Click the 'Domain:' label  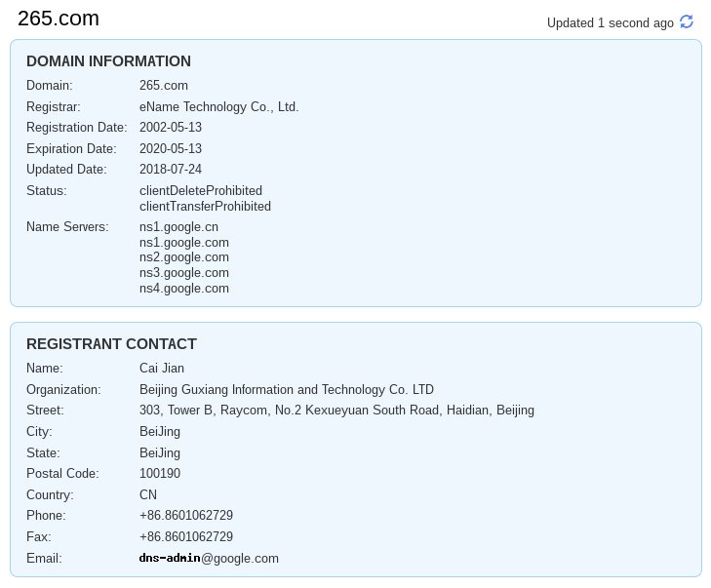50,85
